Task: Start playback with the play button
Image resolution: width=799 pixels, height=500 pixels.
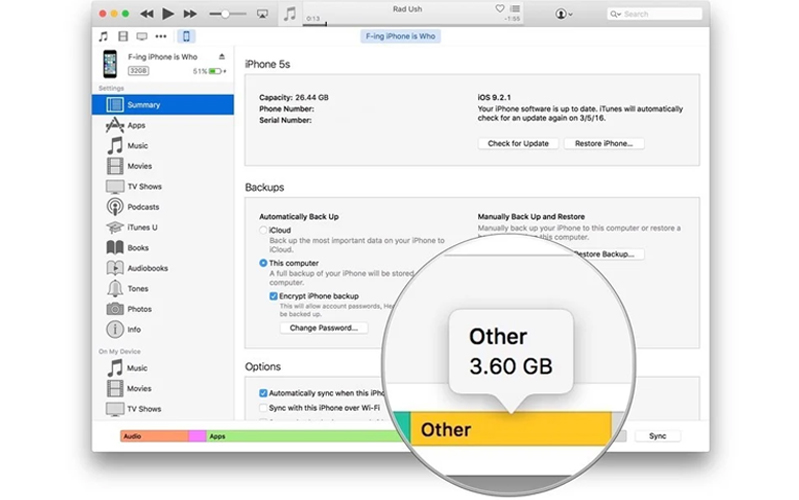Action: (168, 14)
